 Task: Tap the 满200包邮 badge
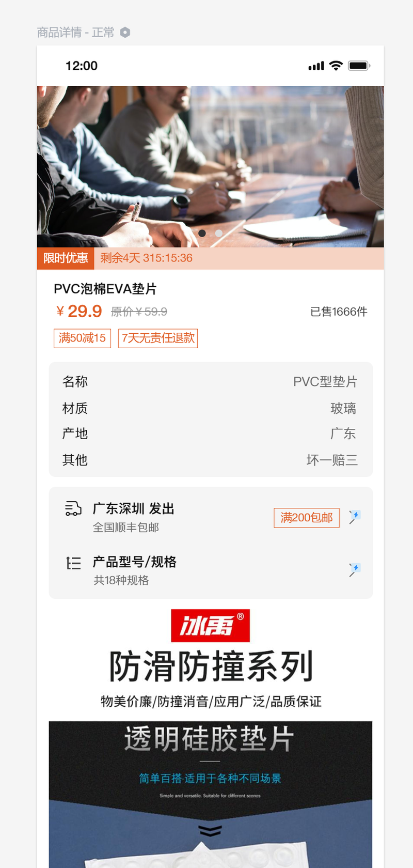tap(307, 518)
